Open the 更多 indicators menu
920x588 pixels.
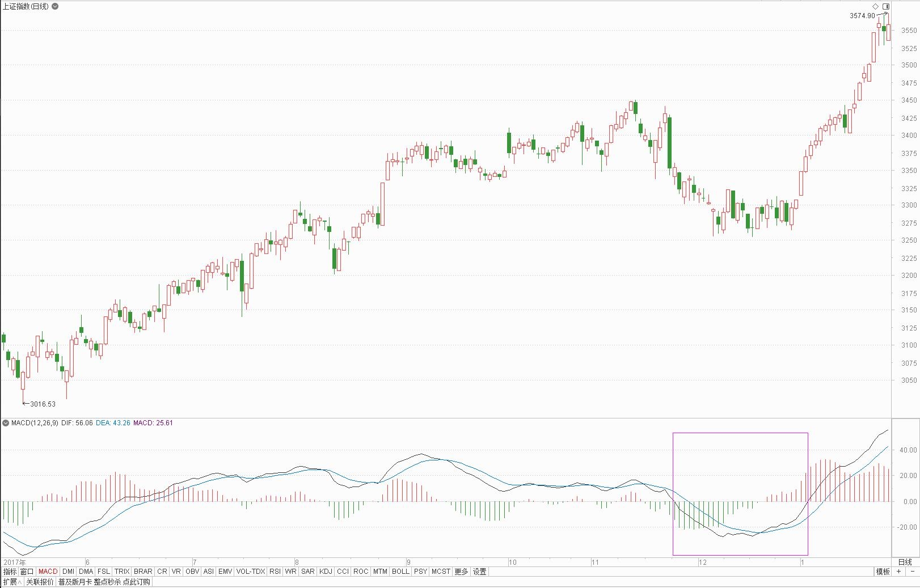461,572
